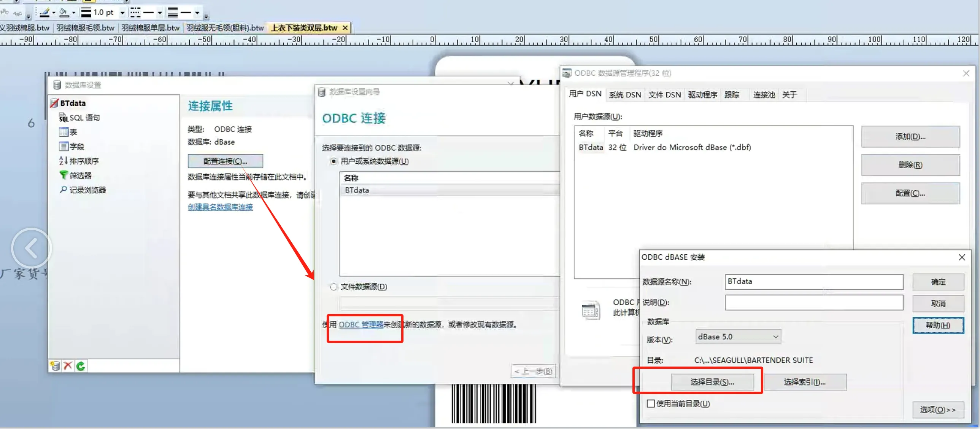Click the green refresh arrow icon
Viewport: 980px width, 429px height.
(81, 366)
